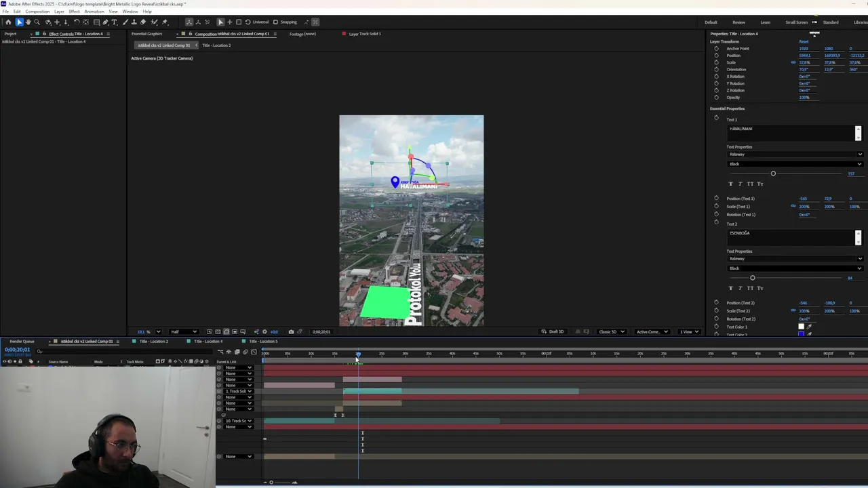The height and width of the screenshot is (488, 868).
Task: Click the timeline layer search field
Action: tap(125, 352)
